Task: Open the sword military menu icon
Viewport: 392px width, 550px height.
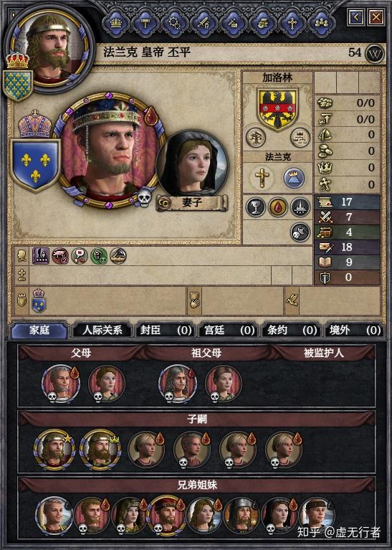Action: [204, 23]
